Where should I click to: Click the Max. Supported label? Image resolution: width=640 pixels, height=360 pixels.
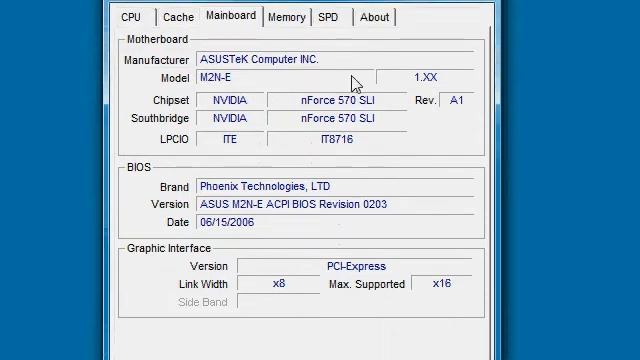367,284
